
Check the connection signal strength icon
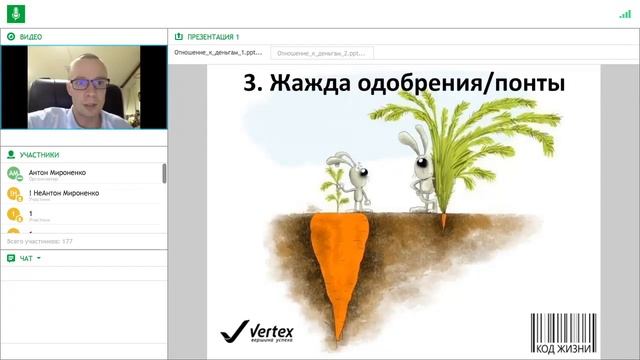625,14
